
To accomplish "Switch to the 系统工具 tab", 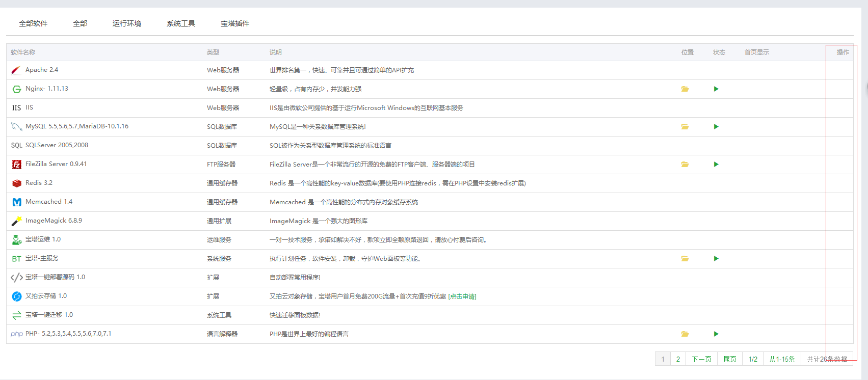I will click(181, 23).
